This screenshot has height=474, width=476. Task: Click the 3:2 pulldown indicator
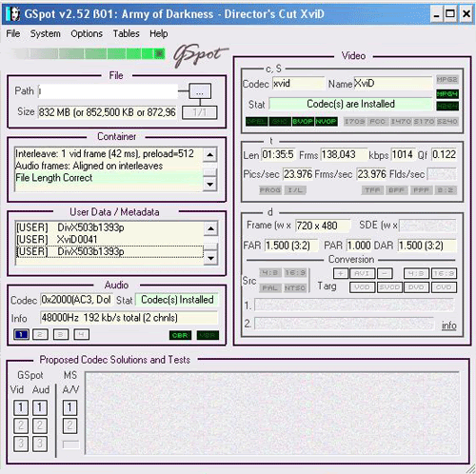point(446,190)
